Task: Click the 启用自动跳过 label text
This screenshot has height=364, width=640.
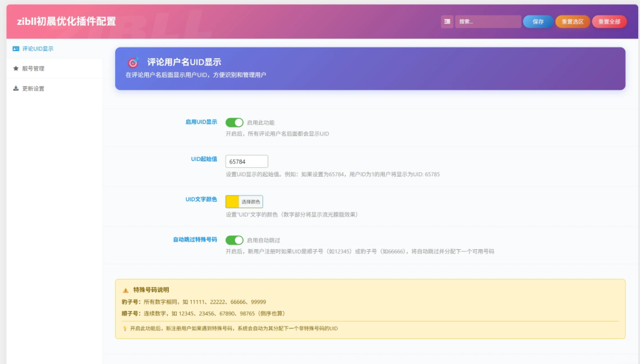Action: (x=263, y=240)
